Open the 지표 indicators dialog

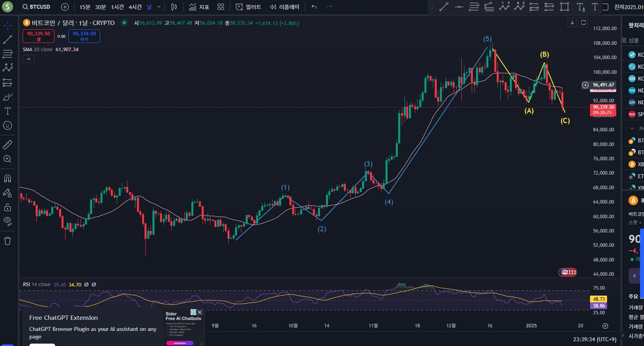point(199,7)
